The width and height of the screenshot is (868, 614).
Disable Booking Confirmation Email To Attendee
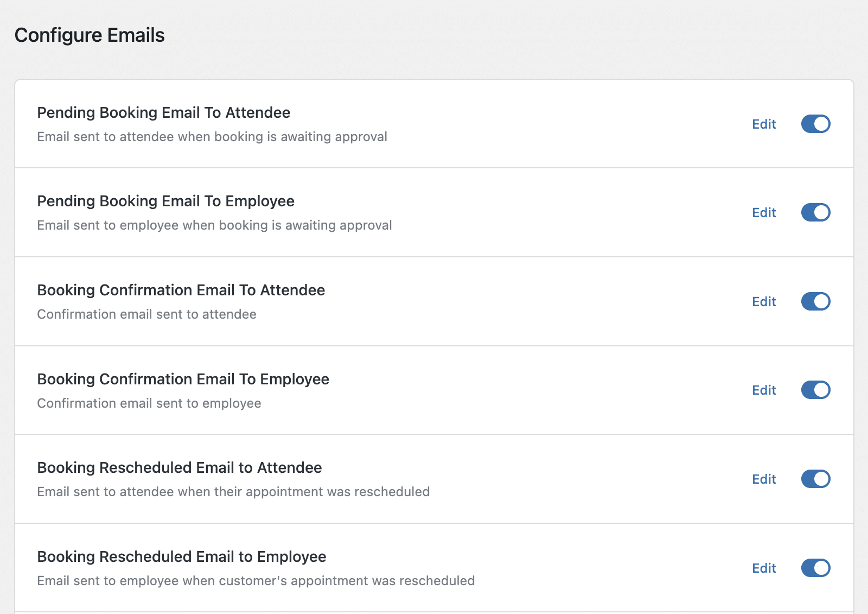(815, 301)
